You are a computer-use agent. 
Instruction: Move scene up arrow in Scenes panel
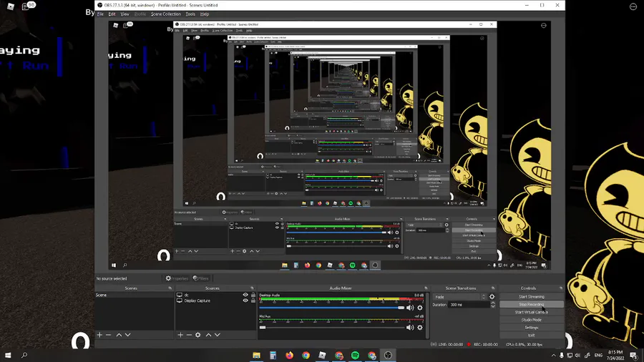[119, 335]
